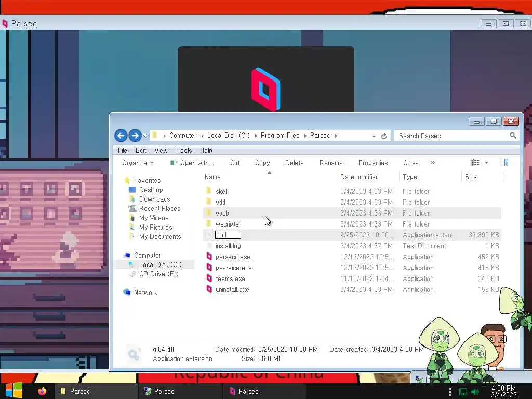Select the parsecd.exe file icon
This screenshot has width=532, height=399.
click(x=209, y=257)
